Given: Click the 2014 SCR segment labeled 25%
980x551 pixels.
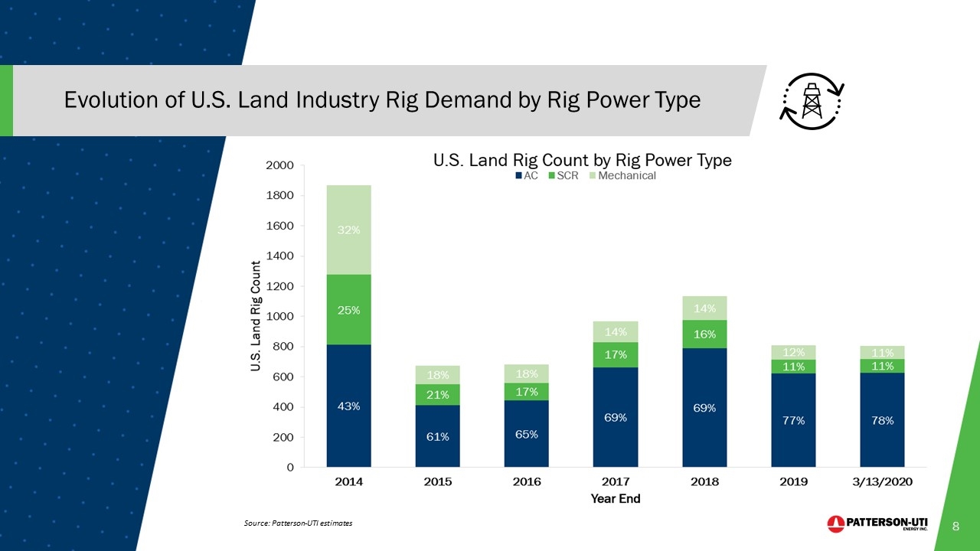Looking at the screenshot, I should point(349,310).
